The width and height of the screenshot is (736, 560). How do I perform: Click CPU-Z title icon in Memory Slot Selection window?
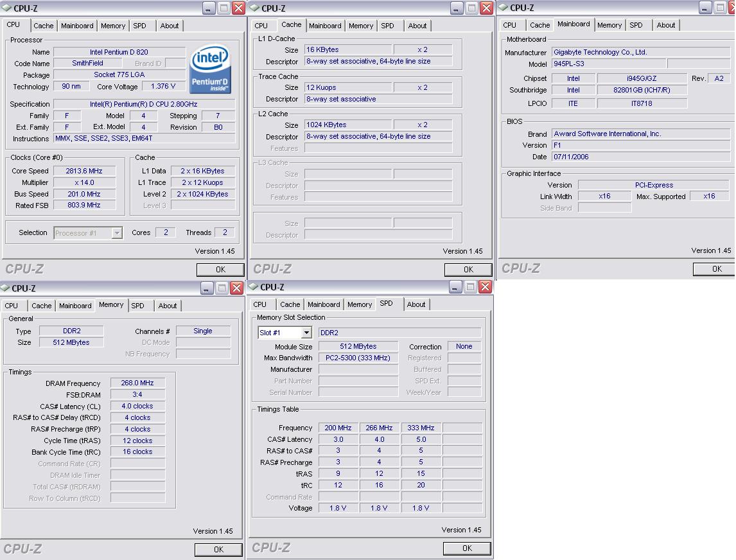[254, 286]
